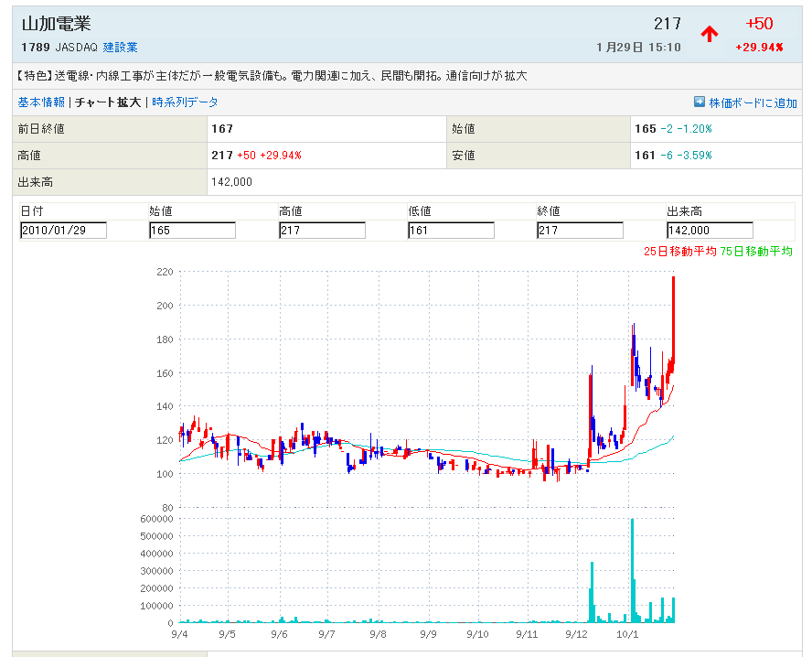Click the green 75日移動平均 legend label
The image size is (812, 657).
pyautogui.click(x=755, y=251)
